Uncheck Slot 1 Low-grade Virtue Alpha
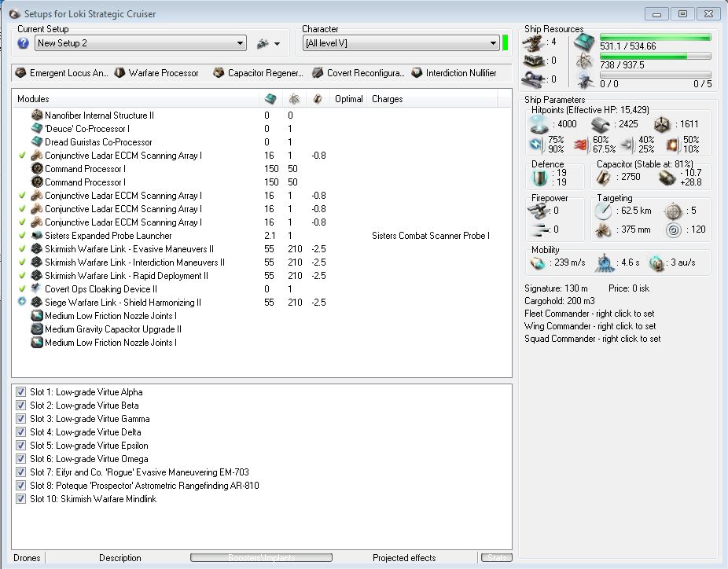 tap(21, 391)
